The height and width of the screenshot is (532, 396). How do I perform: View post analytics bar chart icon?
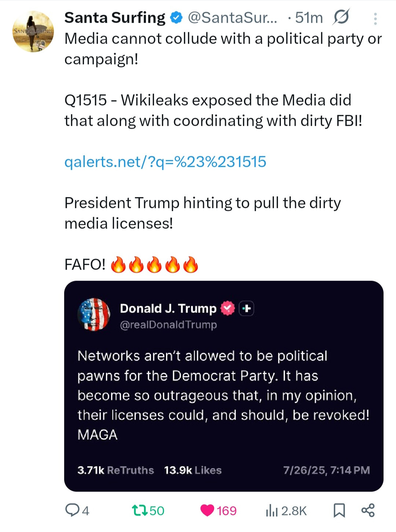pyautogui.click(x=272, y=510)
